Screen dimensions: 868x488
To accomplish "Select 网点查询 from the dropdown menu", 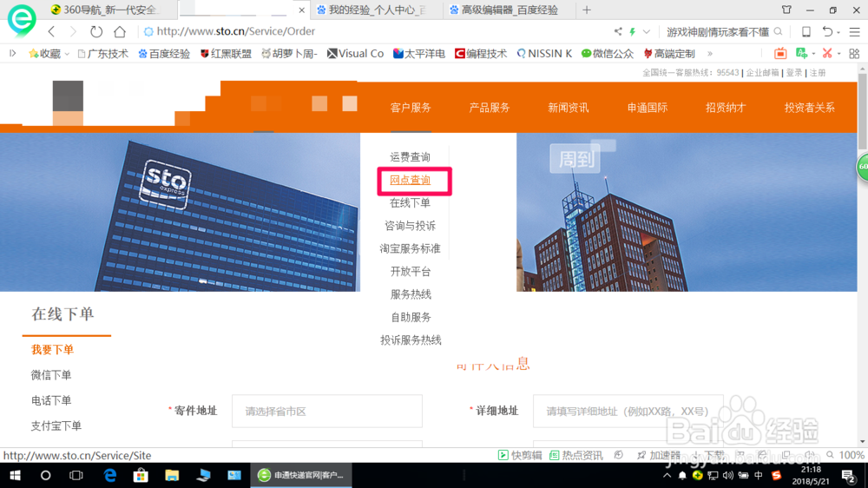I will (x=411, y=180).
